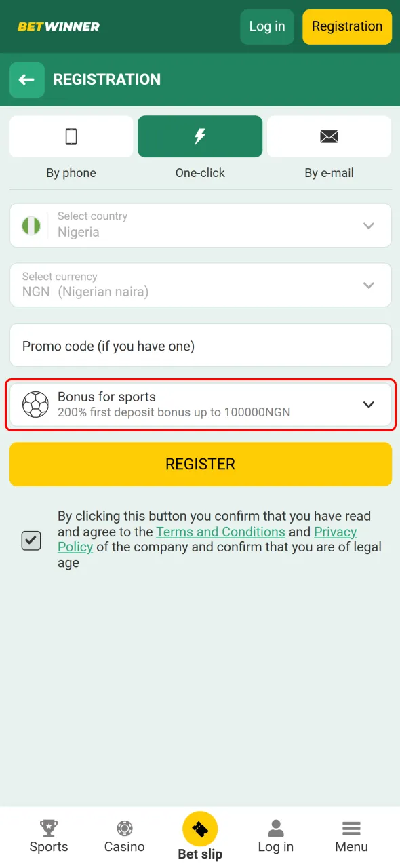Click the lightning bolt One-click icon
This screenshot has height=868, width=400.
[199, 136]
